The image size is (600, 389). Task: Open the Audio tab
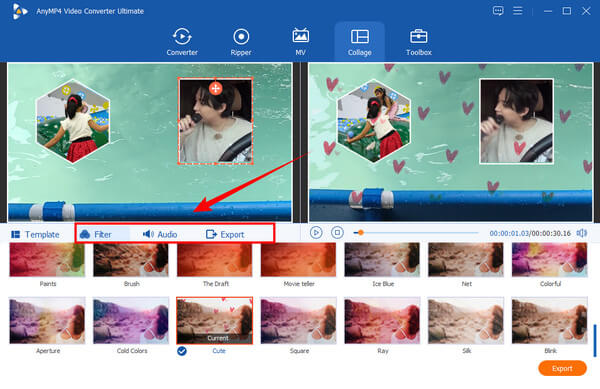tap(160, 234)
